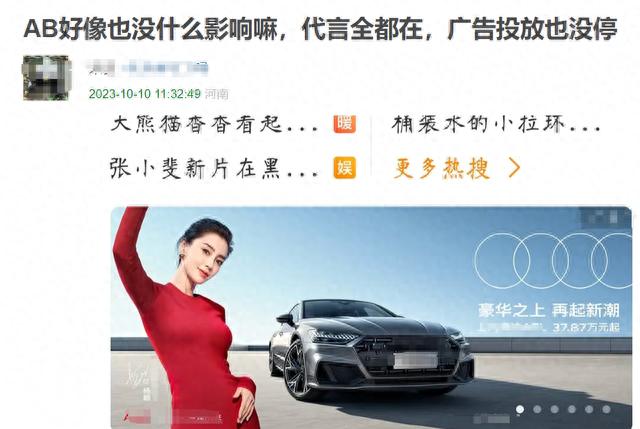Select the first active carousel dot
The image size is (640, 429).
point(520,409)
